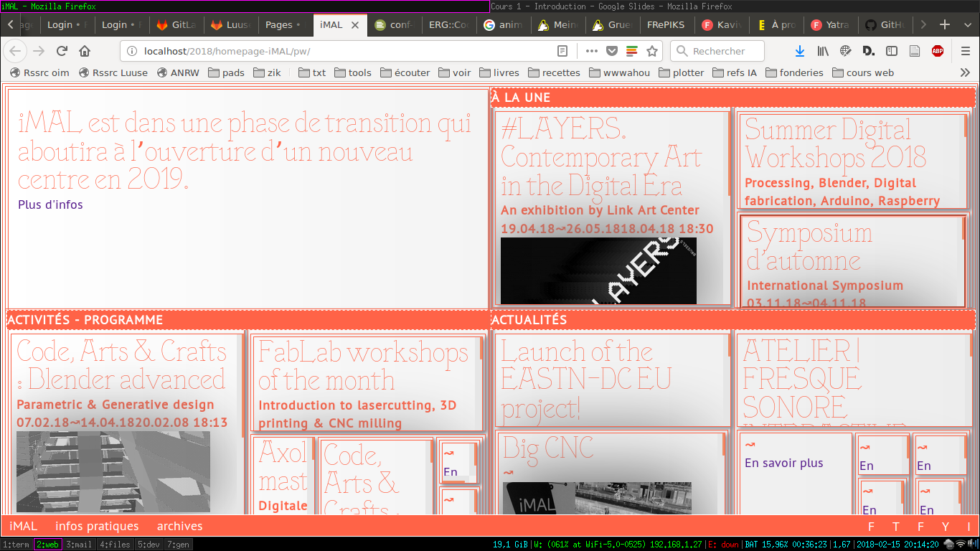Open 'infos pratiques' in footer navigation
The image size is (980, 551).
[97, 526]
